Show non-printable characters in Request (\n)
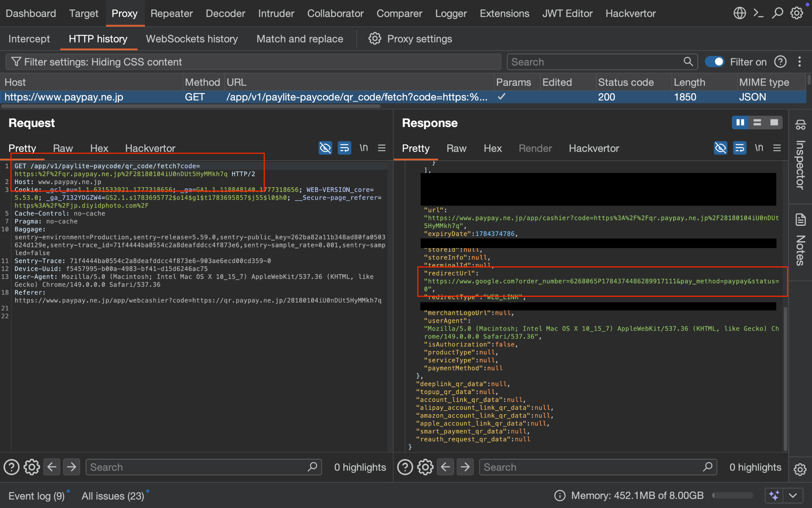Screen dimensions: 812x508 pos(364,148)
